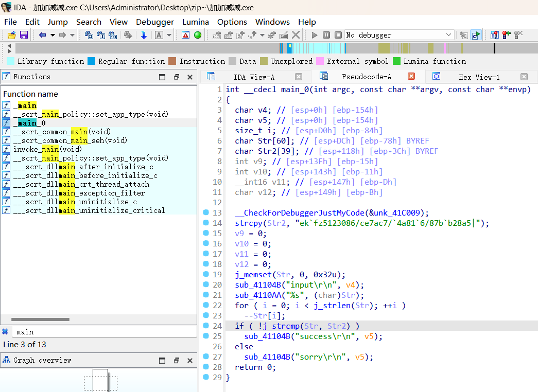The height and width of the screenshot is (392, 538).
Task: Expand the dropdown next to the A icon
Action: click(169, 35)
